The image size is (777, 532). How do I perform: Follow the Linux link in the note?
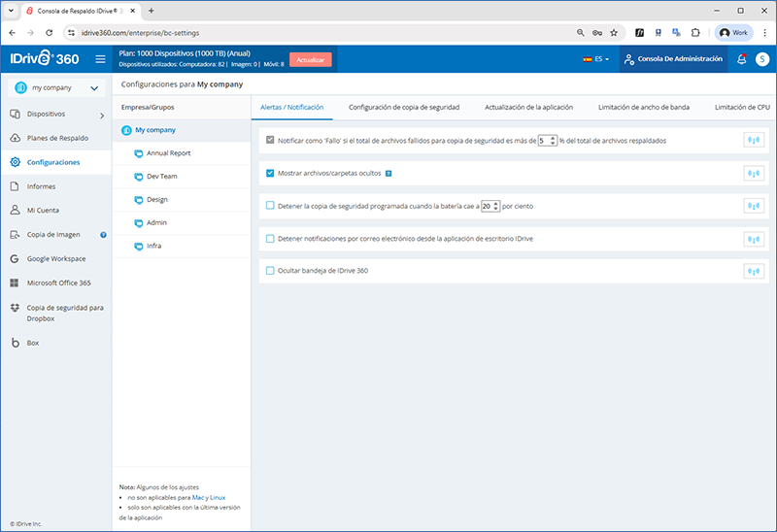coord(218,497)
